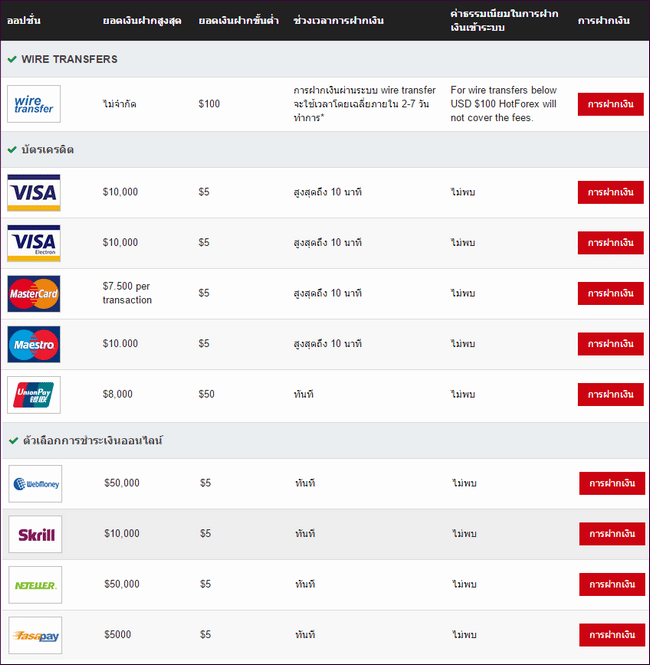This screenshot has height=665, width=650.
Task: Pick the Skrill payment logo
Action: [x=35, y=534]
